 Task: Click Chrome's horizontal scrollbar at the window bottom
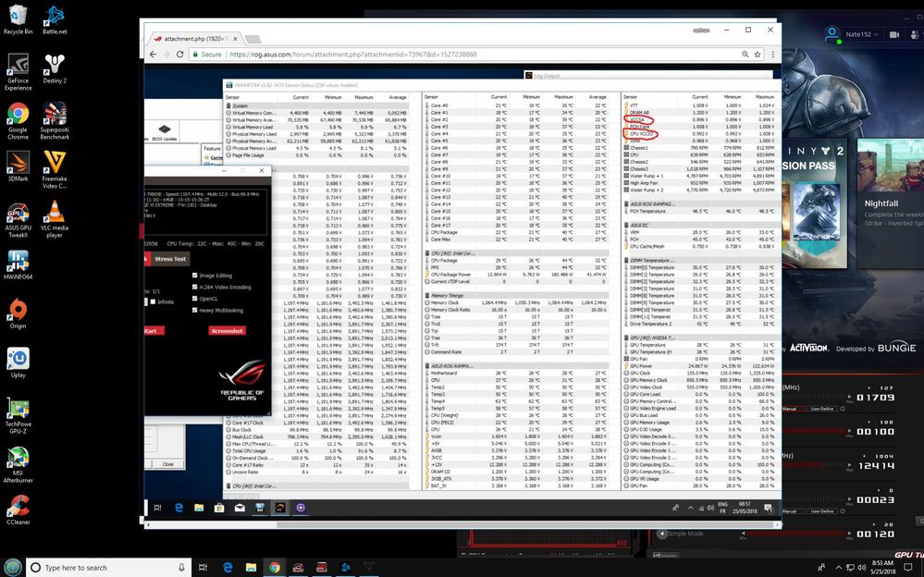click(526, 524)
